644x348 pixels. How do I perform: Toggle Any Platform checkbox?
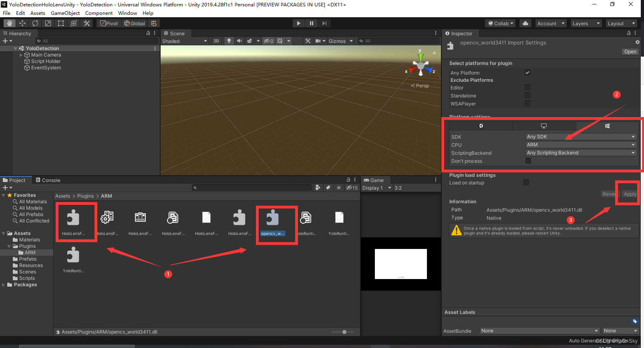[527, 73]
